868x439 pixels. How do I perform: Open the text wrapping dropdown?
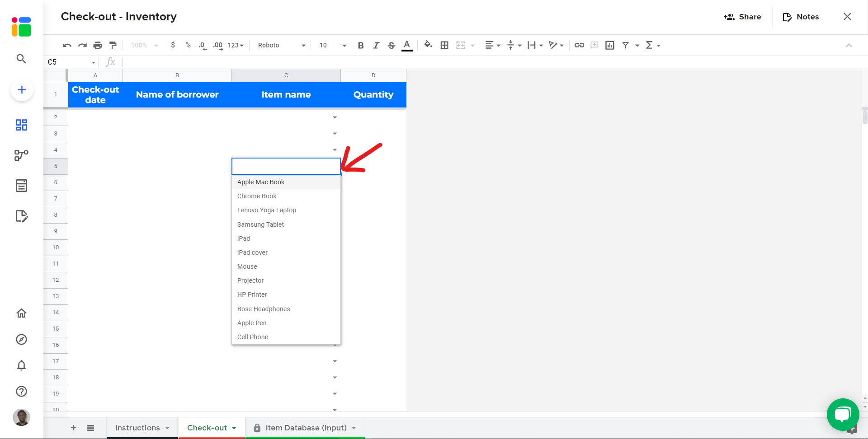tap(535, 45)
